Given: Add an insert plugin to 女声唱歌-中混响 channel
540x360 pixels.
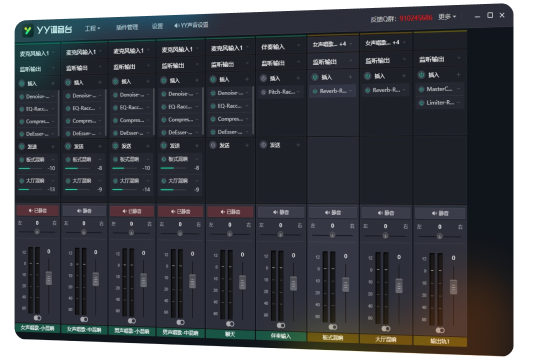Looking at the screenshot, I should click(x=100, y=82).
